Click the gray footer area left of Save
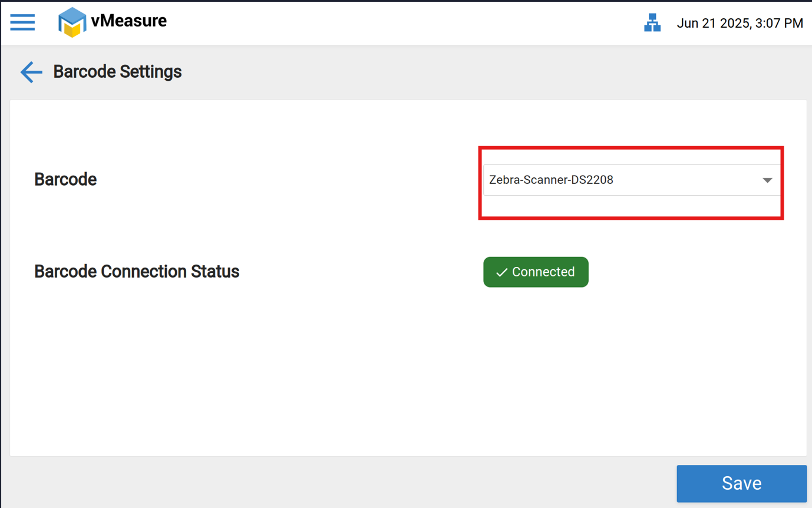 tap(354, 483)
